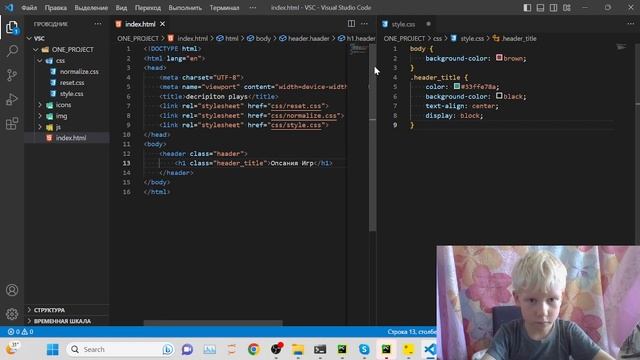Open the Source Control view
This screenshot has height=360, width=640.
click(12, 75)
